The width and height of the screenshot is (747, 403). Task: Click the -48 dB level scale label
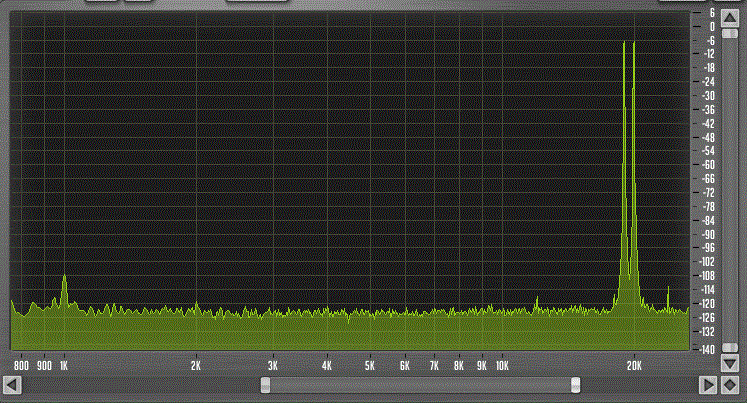coord(708,137)
